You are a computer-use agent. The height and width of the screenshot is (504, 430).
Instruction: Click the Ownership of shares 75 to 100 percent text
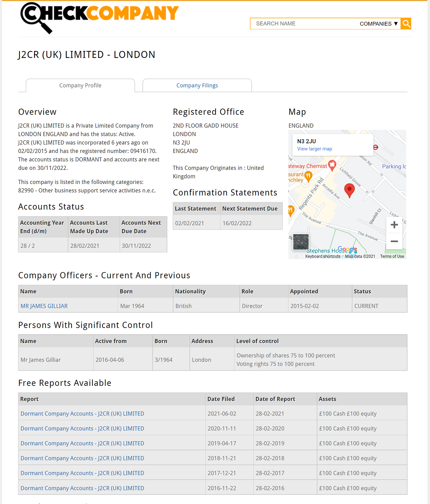(286, 356)
